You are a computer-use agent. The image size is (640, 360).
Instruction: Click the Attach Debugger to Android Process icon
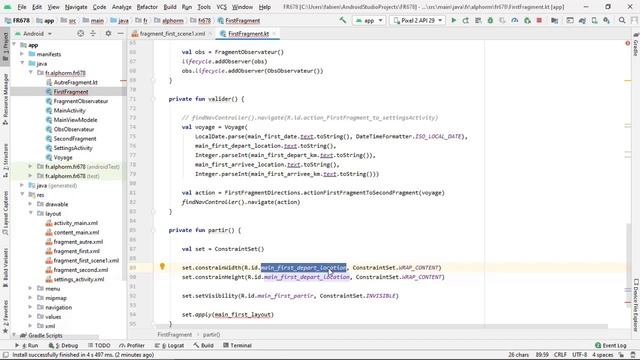point(527,20)
